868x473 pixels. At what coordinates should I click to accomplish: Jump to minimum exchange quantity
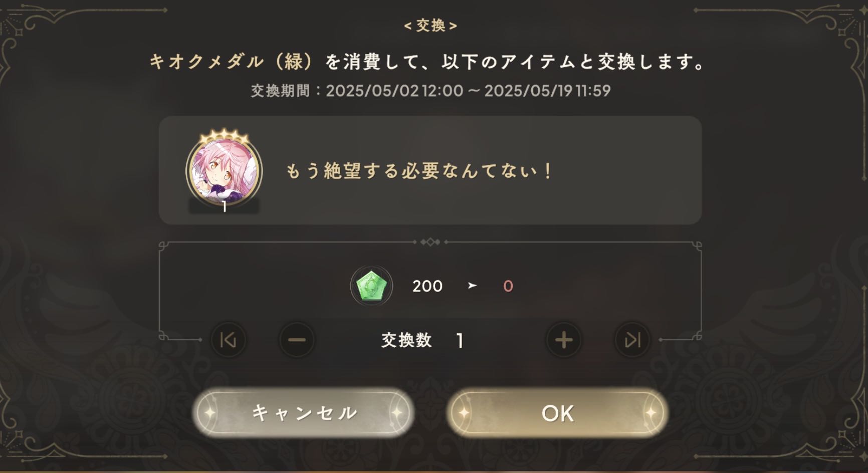pos(228,340)
